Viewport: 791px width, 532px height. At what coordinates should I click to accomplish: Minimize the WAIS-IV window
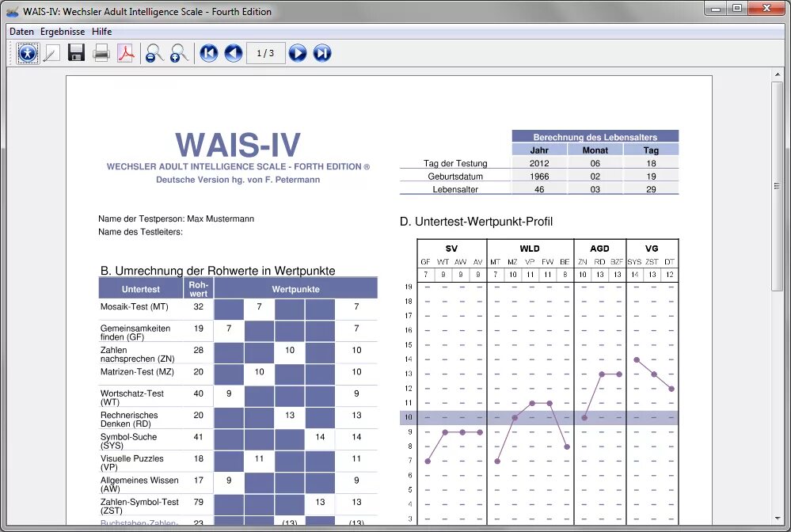point(715,8)
